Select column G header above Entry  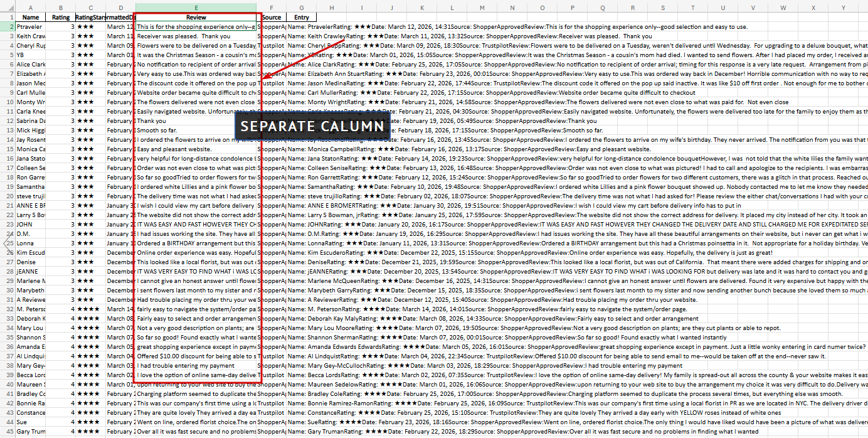click(302, 8)
